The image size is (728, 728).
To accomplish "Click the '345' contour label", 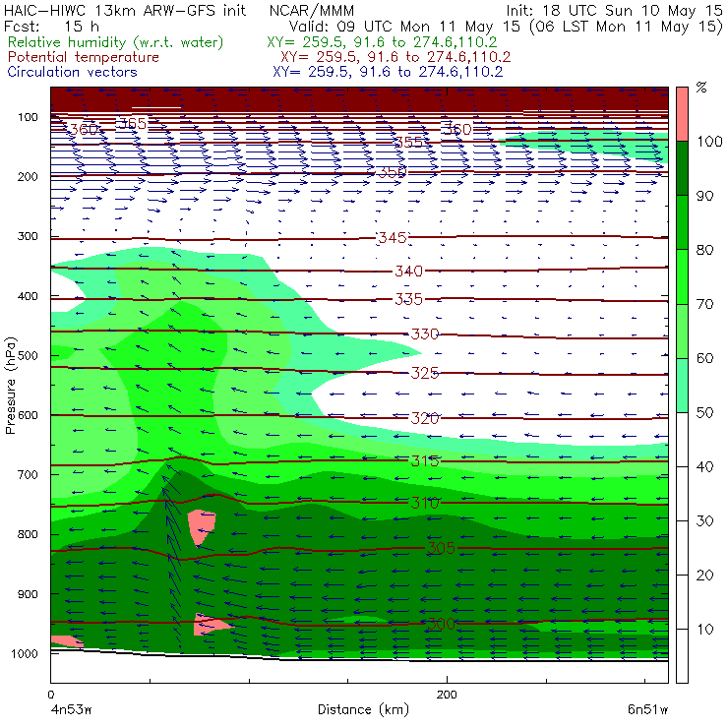I will 393,238.
